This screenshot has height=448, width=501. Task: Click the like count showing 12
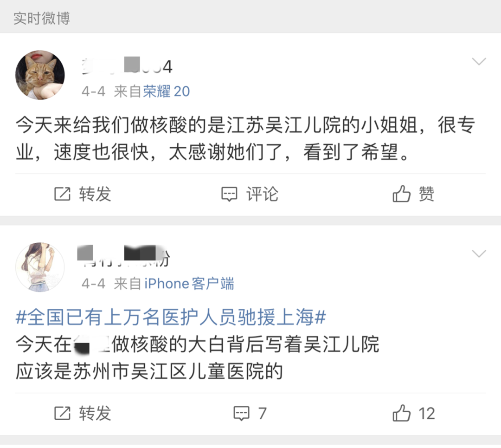point(427,412)
